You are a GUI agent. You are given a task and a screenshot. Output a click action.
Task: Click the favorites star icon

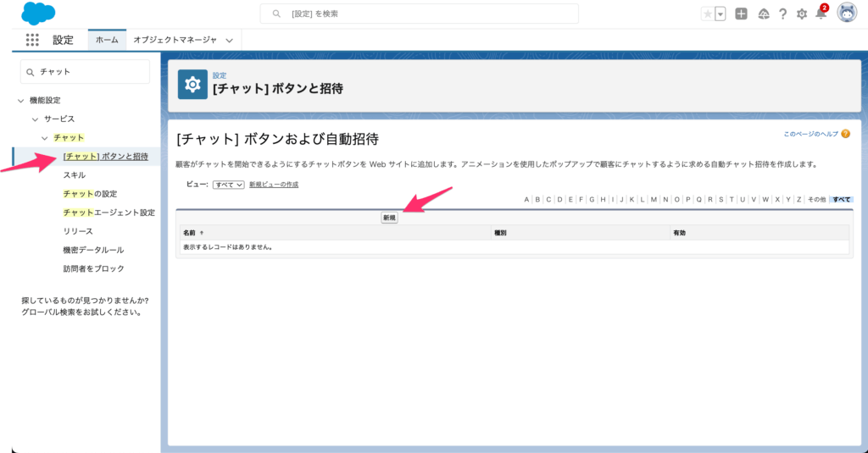point(708,14)
